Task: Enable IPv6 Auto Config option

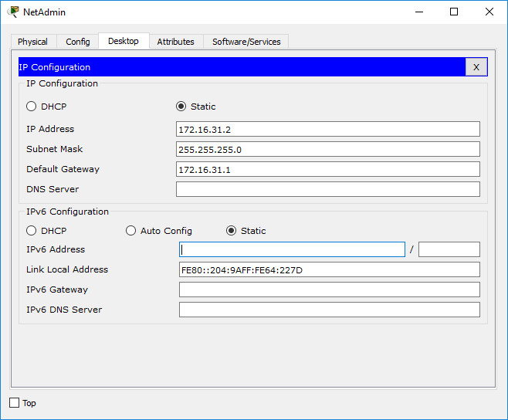Action: tap(130, 231)
